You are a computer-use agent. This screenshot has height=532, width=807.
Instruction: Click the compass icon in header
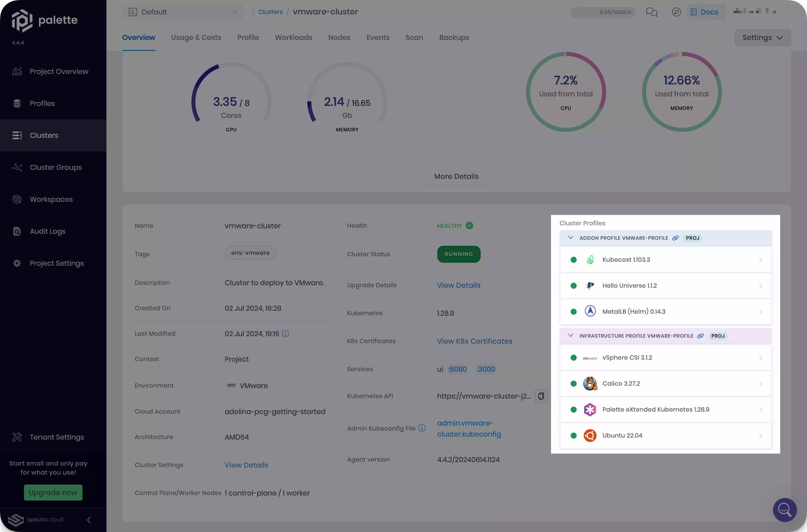coord(676,12)
